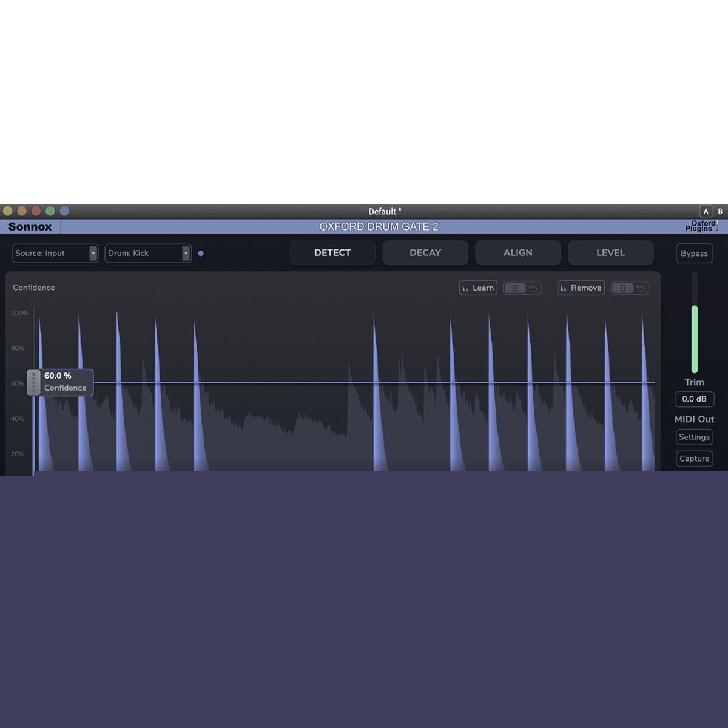Click the Drum dropdown arrow
728x728 pixels.
pos(186,254)
